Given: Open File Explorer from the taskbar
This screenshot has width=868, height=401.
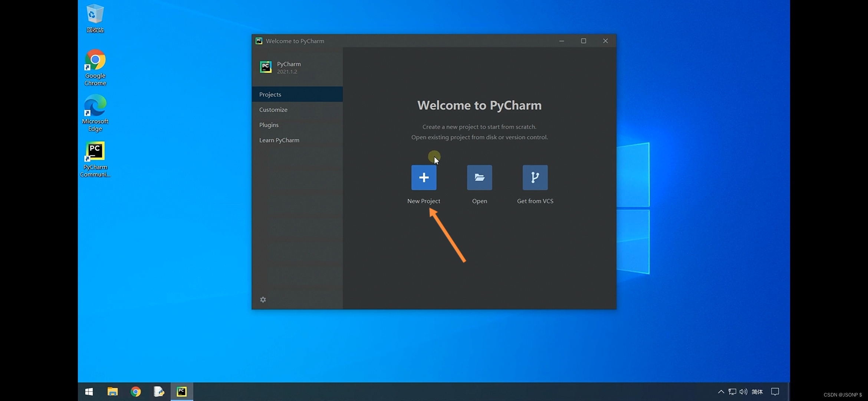Looking at the screenshot, I should (112, 392).
